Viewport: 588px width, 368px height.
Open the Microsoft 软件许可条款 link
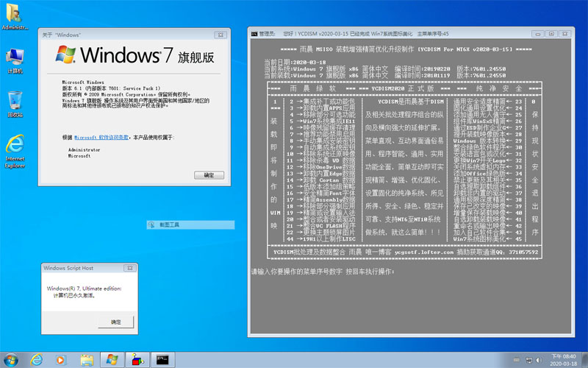click(x=101, y=138)
